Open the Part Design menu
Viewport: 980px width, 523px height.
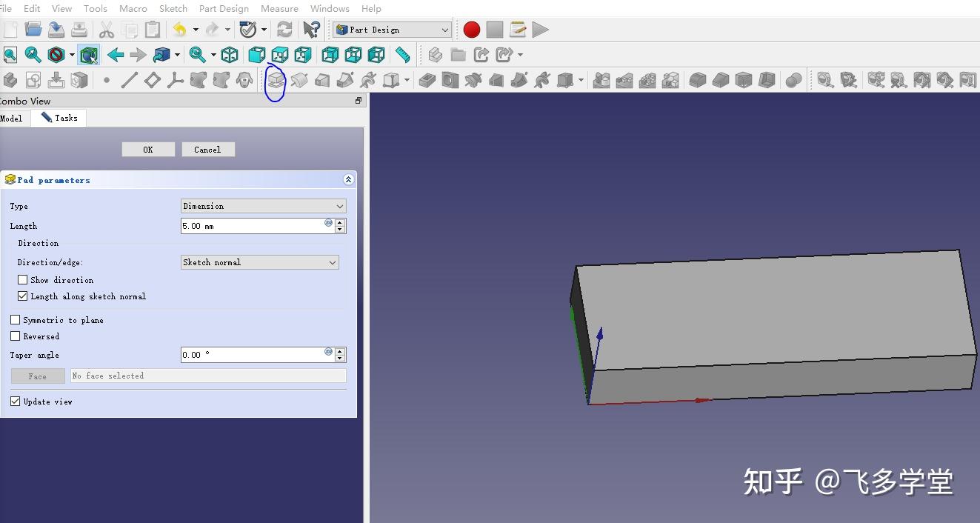[224, 8]
